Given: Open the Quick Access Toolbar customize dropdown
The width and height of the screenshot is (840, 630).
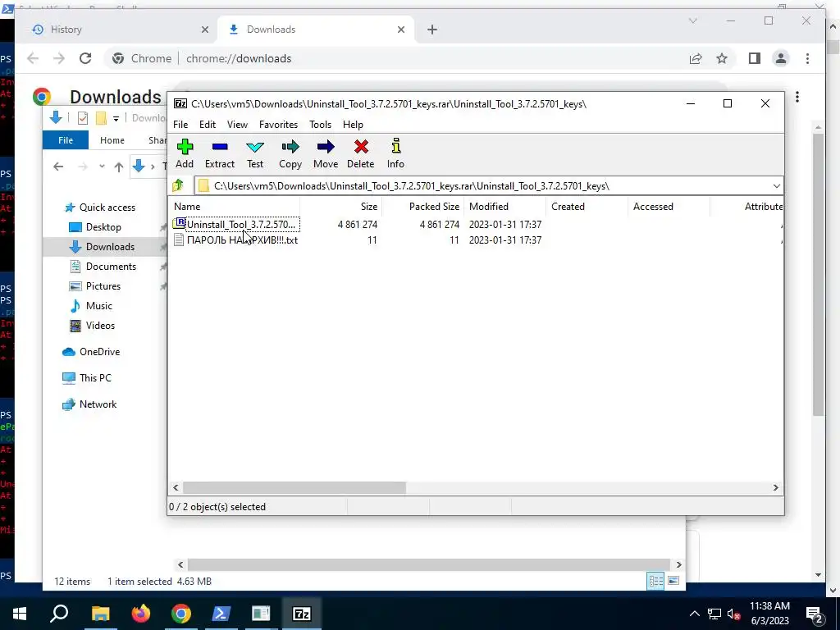Looking at the screenshot, I should click(116, 118).
